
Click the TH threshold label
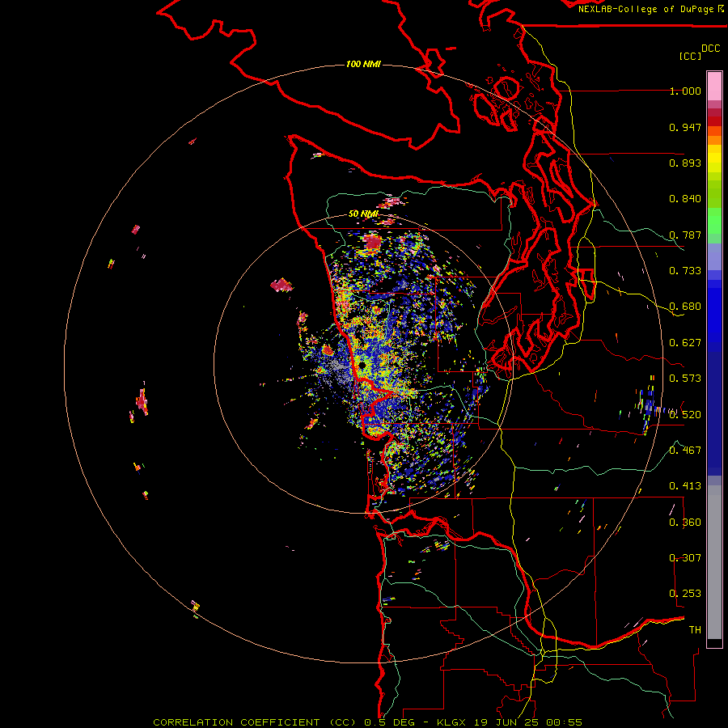695,630
